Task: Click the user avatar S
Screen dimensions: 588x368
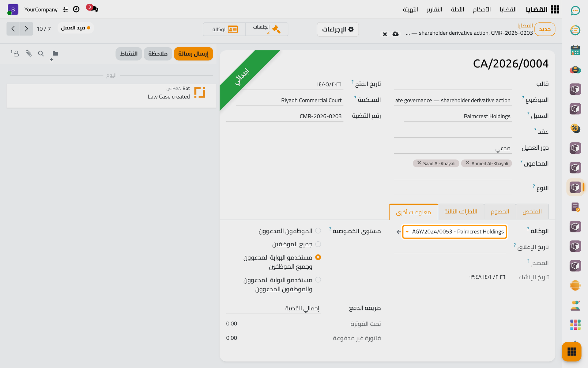Action: 13,10
